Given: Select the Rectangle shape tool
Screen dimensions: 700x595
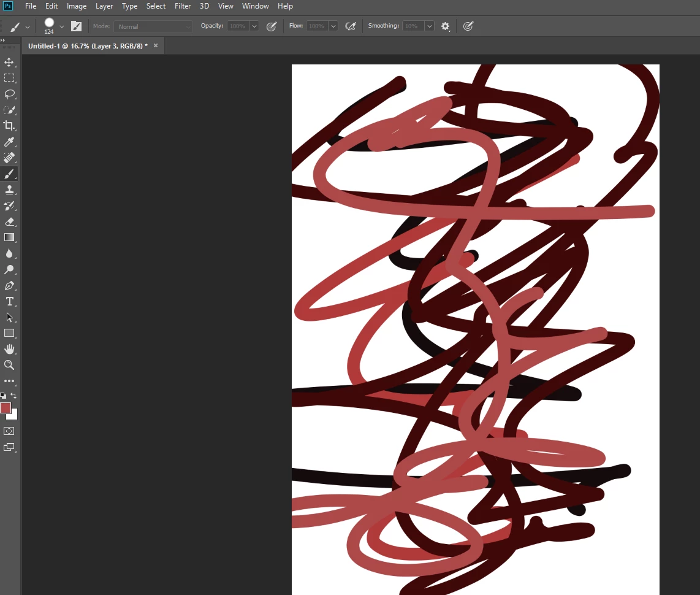Looking at the screenshot, I should [9, 333].
